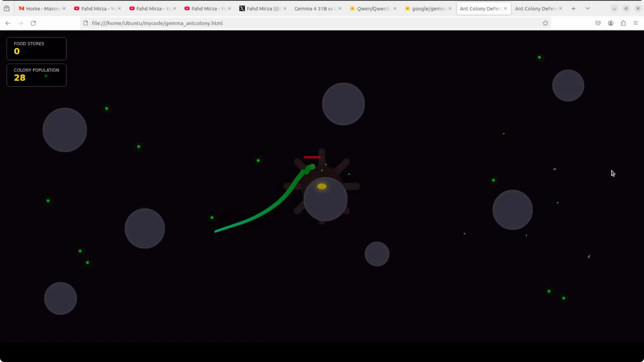Open the Gemma 4 31B vs tab

click(x=314, y=9)
